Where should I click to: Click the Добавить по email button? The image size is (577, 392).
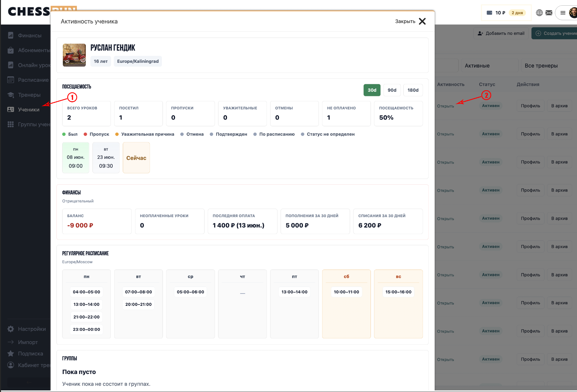(501, 33)
